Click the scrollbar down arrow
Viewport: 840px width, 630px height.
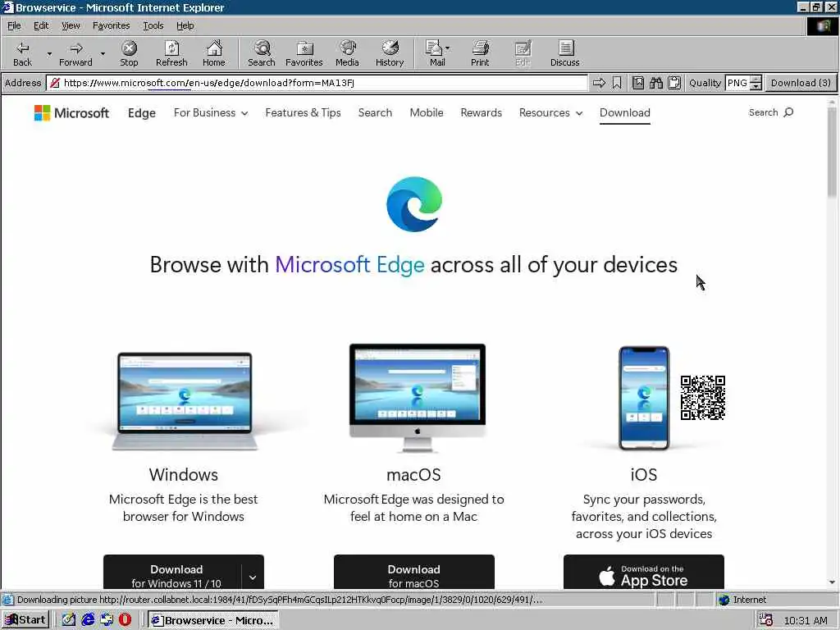pyautogui.click(x=832, y=582)
